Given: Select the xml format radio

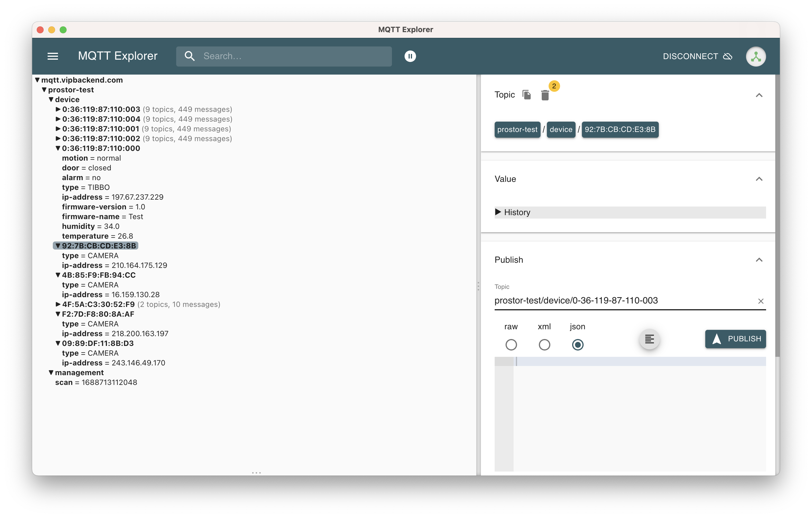Looking at the screenshot, I should click(544, 344).
